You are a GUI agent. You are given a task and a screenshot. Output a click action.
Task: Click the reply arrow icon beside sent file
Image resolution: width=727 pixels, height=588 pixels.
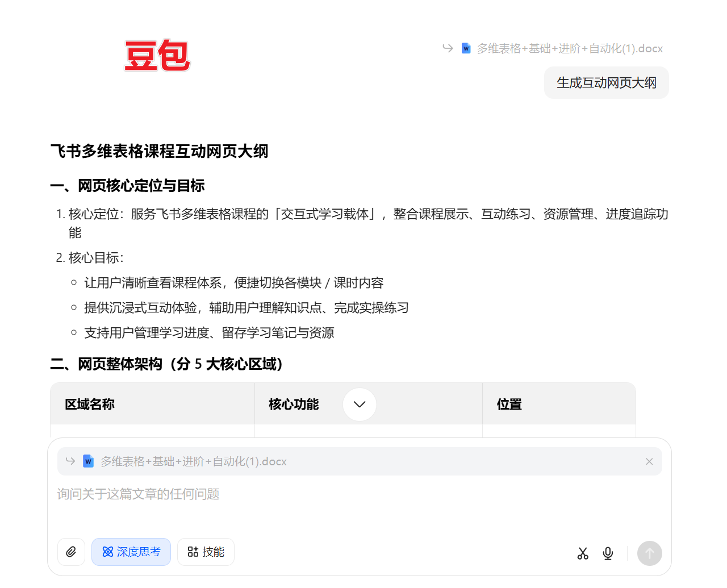pos(448,48)
